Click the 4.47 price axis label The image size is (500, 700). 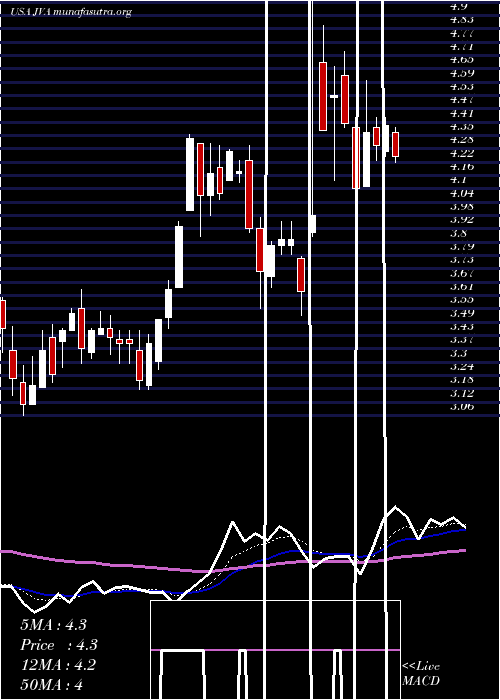(x=462, y=100)
